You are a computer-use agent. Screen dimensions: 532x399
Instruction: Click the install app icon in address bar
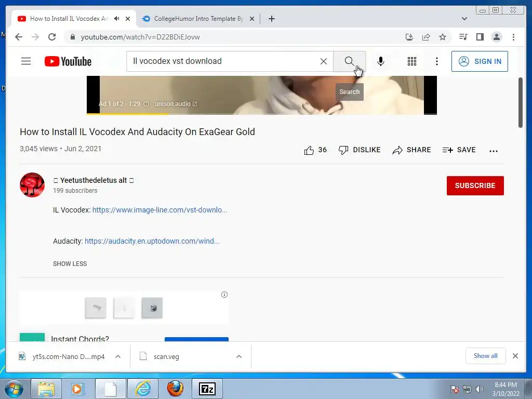coord(409,37)
